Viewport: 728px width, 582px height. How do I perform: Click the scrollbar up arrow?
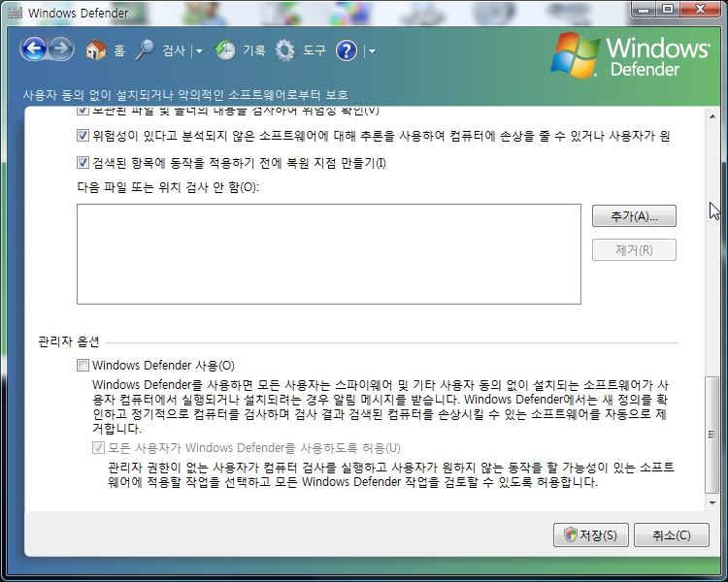coord(714,116)
